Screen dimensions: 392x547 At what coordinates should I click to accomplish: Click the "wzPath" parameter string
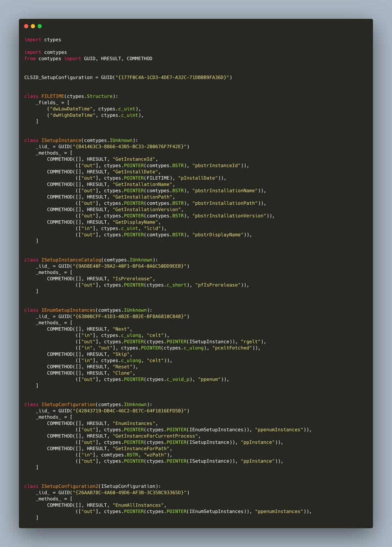click(x=155, y=454)
